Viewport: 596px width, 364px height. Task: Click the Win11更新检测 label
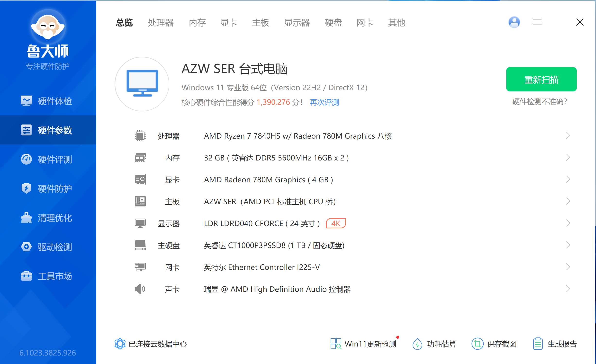(x=370, y=344)
